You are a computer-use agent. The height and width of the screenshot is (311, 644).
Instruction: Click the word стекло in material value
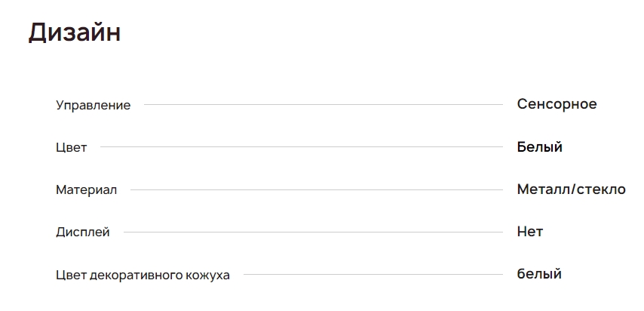point(602,189)
